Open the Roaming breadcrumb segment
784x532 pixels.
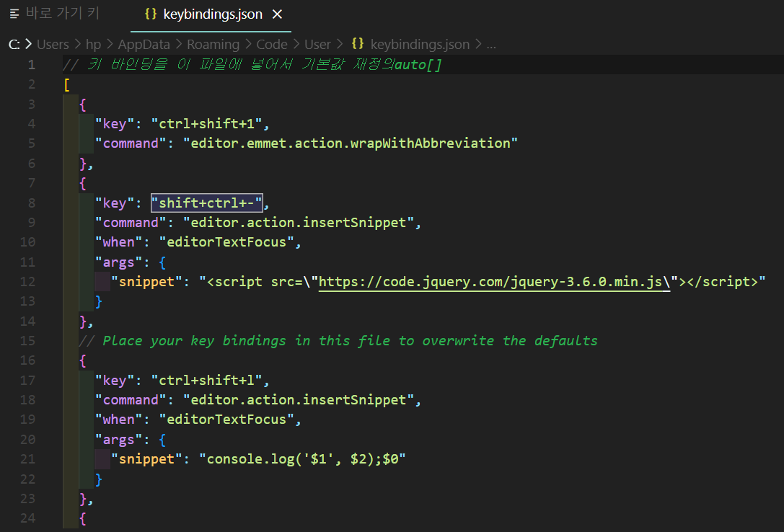tap(213, 45)
